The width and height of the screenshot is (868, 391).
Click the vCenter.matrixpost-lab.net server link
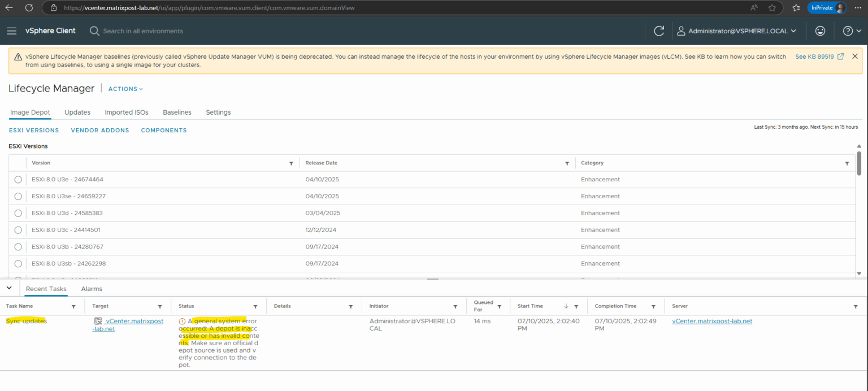coord(712,320)
